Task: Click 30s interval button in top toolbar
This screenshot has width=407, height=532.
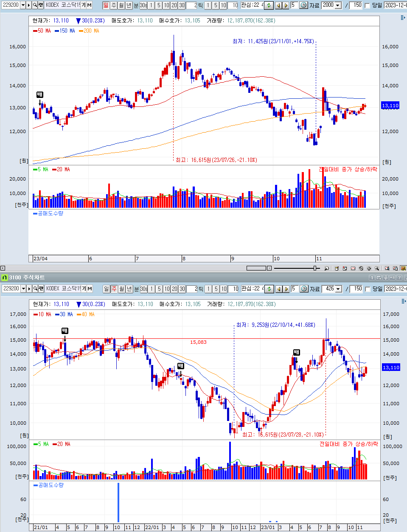Action: tap(143, 5)
